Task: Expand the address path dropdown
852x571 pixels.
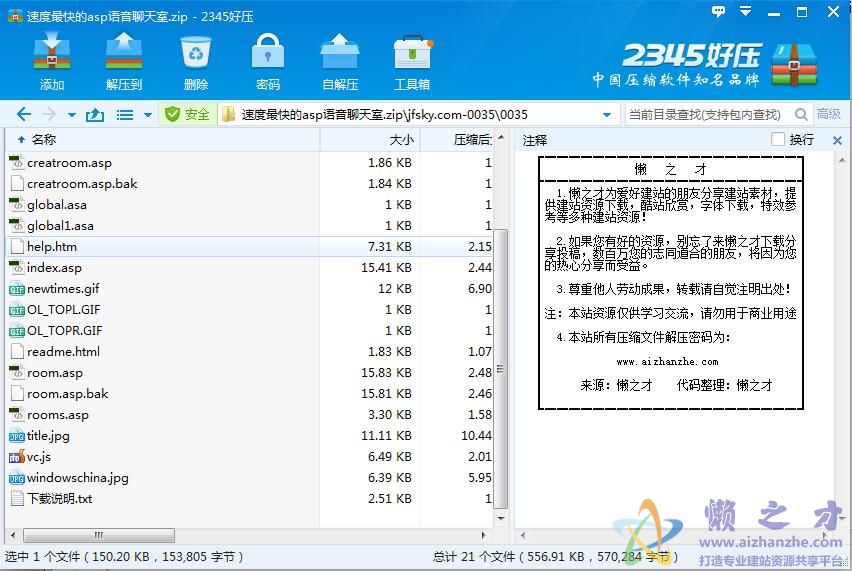Action: 607,115
